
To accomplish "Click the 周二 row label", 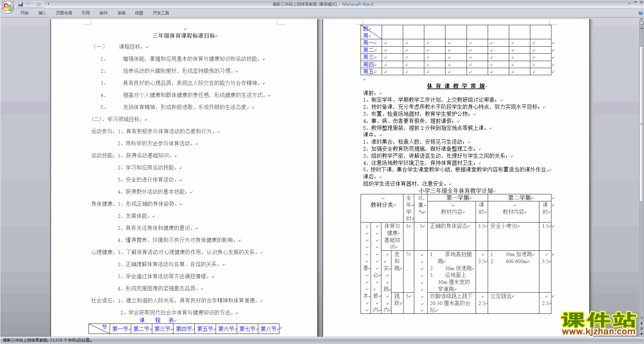I will click(x=368, y=50).
